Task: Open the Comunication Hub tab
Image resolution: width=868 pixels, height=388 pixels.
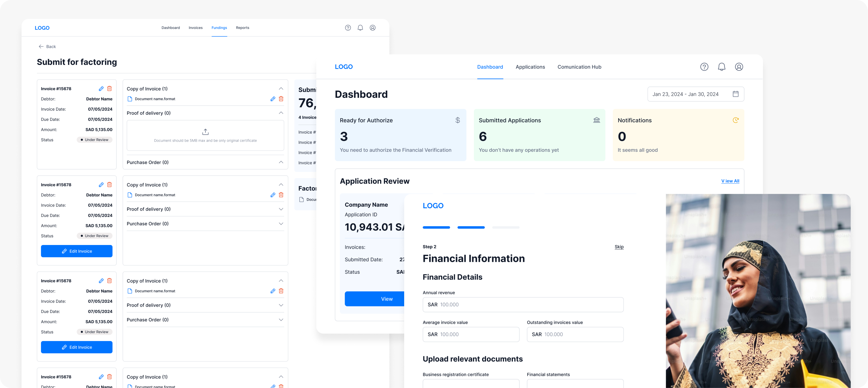Action: pos(579,67)
